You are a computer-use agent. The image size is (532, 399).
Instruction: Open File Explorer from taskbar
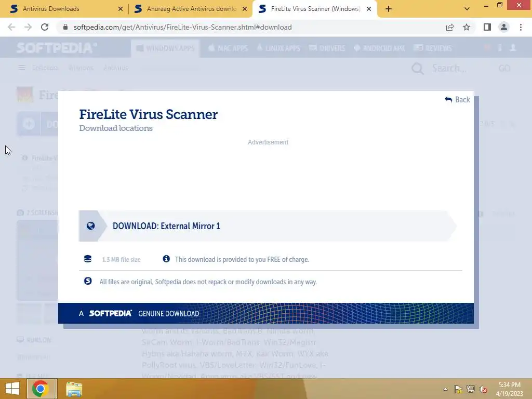pyautogui.click(x=74, y=389)
